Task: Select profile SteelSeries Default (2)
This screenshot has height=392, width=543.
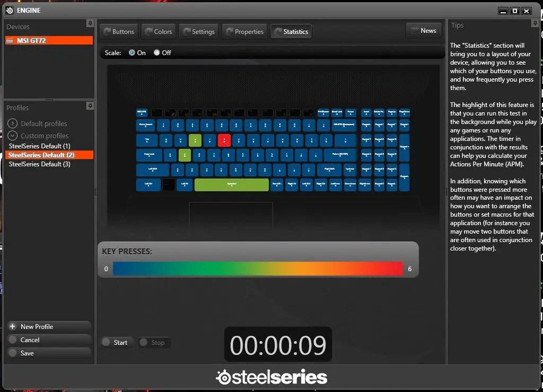Action: [49, 155]
